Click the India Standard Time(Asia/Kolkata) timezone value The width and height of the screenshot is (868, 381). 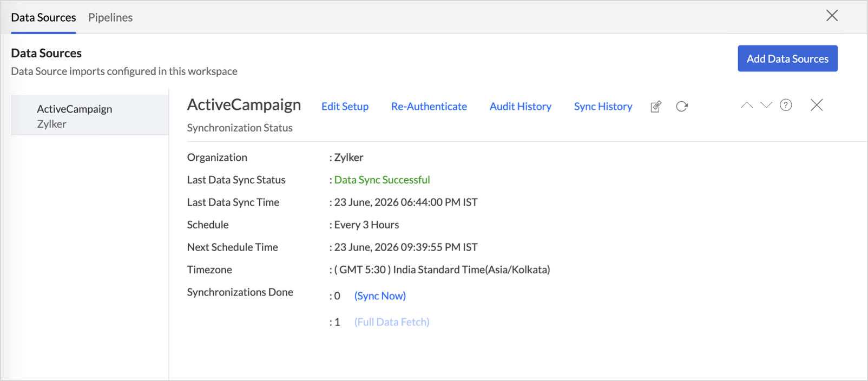coord(442,270)
